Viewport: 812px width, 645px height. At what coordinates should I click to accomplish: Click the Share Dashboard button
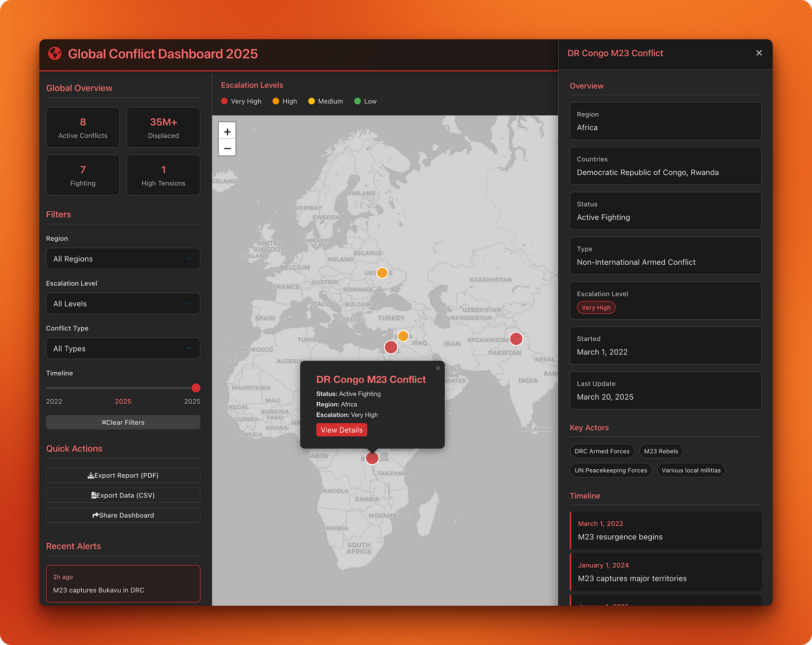123,515
